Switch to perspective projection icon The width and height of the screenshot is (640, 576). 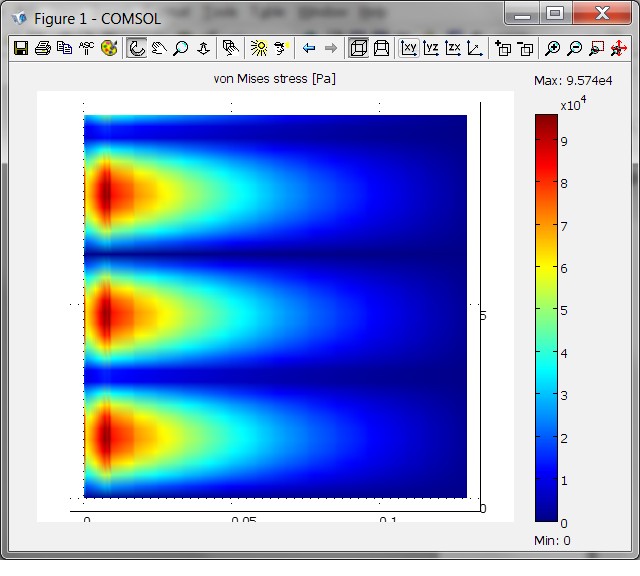(382, 48)
